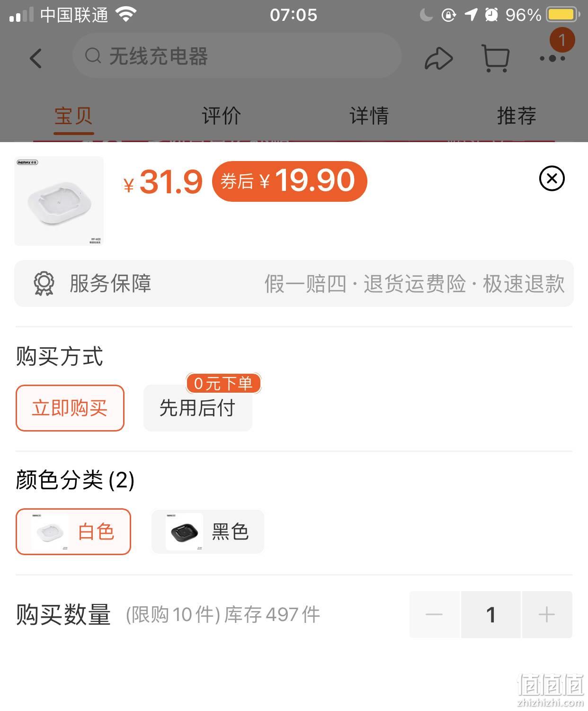Switch to the 推荐 tab

coord(517,116)
